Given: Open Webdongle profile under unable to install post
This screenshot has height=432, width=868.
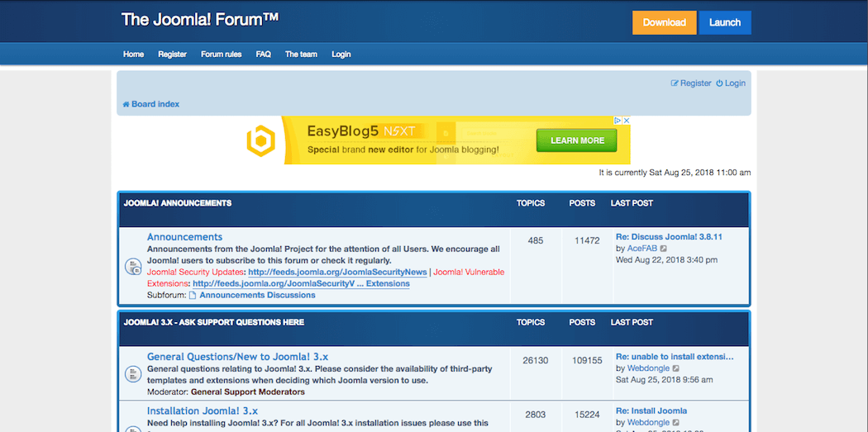Looking at the screenshot, I should tap(648, 368).
